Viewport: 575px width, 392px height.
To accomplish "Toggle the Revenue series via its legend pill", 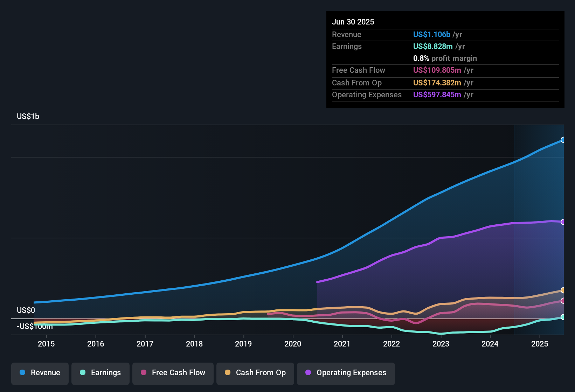I will point(40,373).
